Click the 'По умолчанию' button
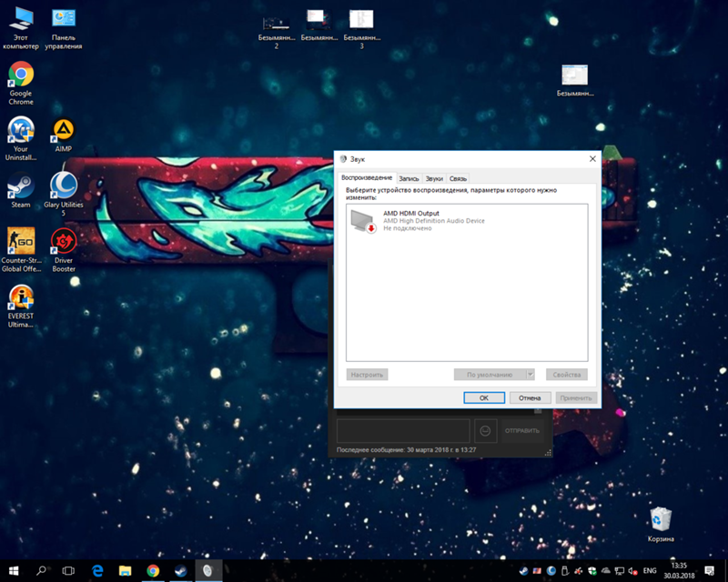The height and width of the screenshot is (582, 728). tap(490, 375)
